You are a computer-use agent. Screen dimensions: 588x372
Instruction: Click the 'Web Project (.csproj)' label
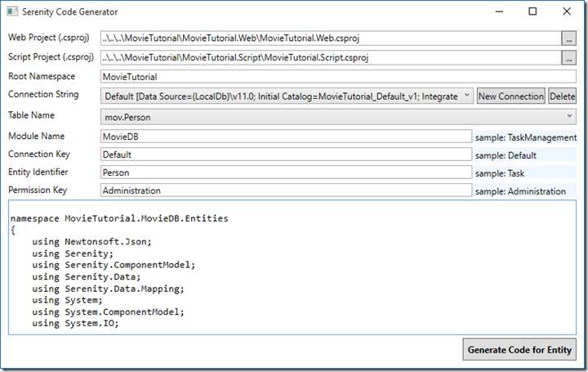[49, 38]
